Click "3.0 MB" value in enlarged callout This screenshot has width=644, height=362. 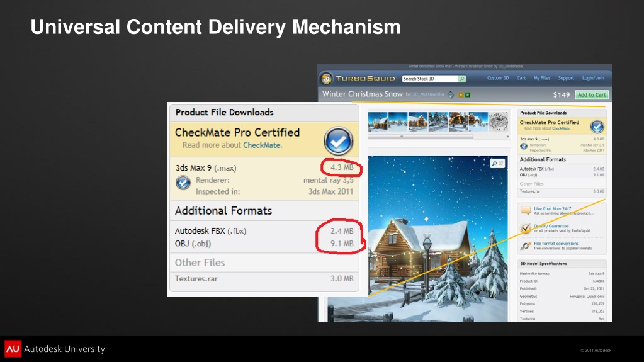342,279
